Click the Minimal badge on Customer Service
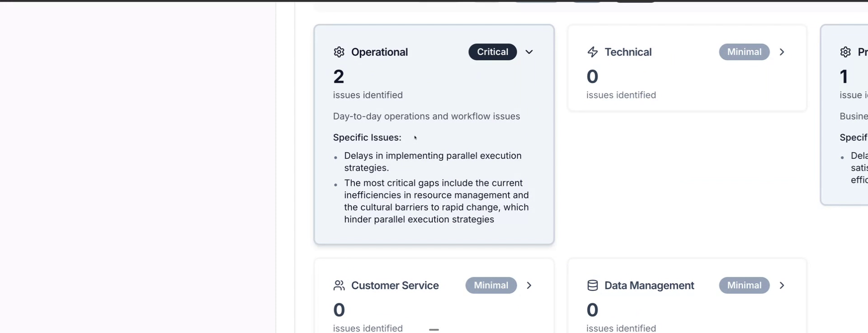 [x=491, y=285]
